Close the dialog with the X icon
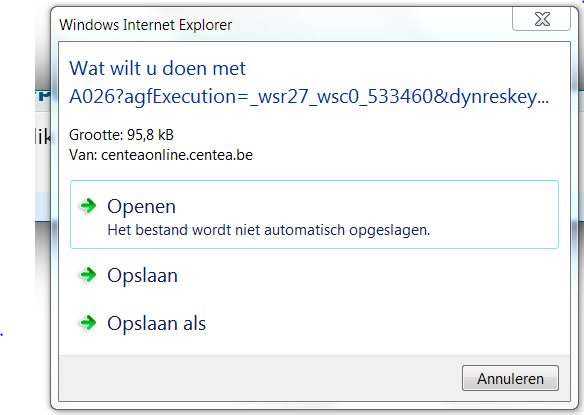The height and width of the screenshot is (415, 584). point(542,19)
